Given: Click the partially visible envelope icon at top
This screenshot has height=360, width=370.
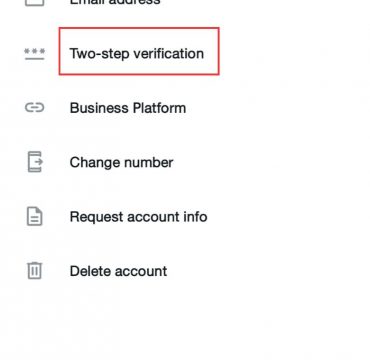Looking at the screenshot, I should pos(35,3).
